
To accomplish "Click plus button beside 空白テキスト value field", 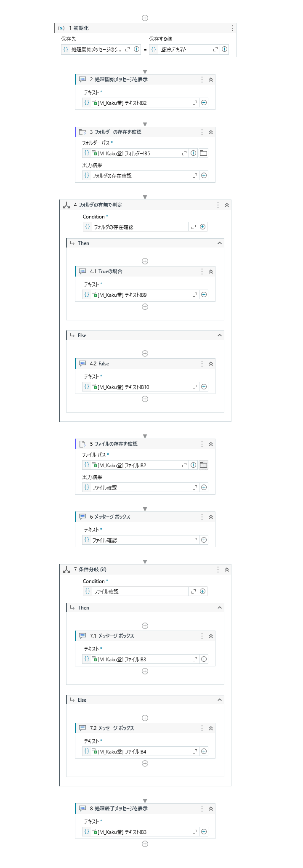I will (x=225, y=49).
